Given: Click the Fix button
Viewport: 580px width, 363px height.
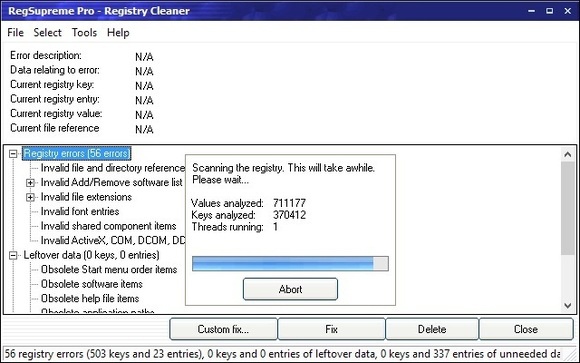Looking at the screenshot, I should (x=331, y=329).
